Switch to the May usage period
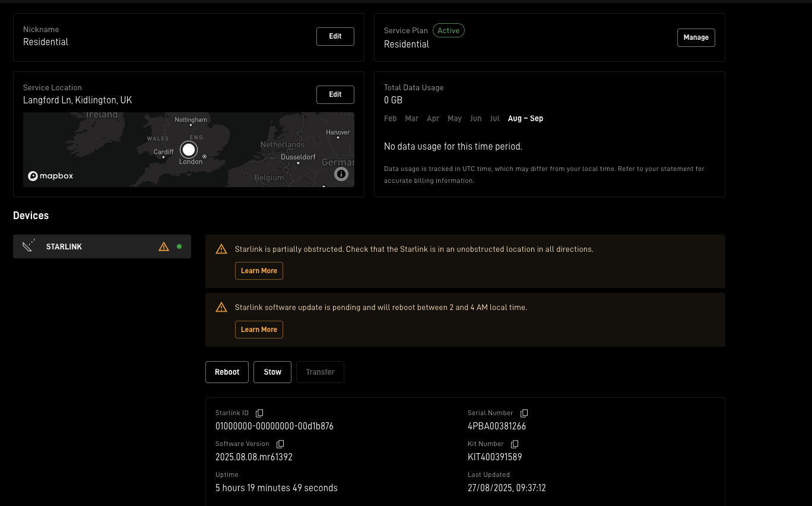The height and width of the screenshot is (506, 812). coord(454,119)
